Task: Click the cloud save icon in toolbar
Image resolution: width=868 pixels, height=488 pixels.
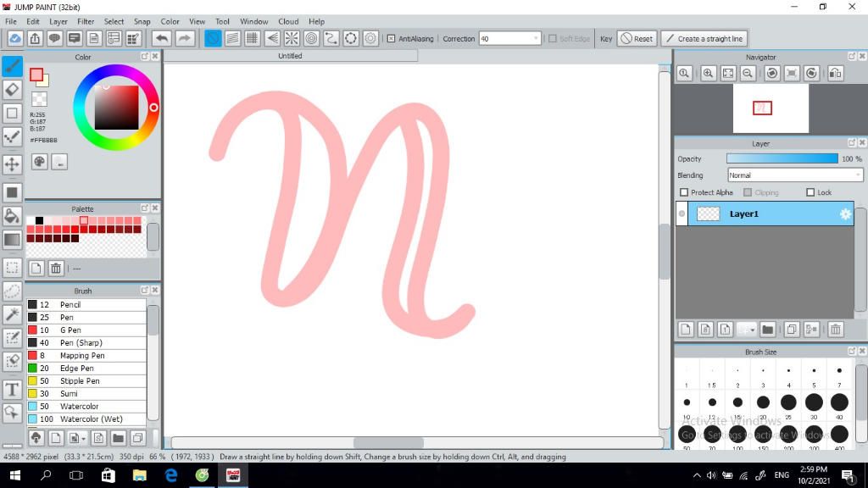Action: click(x=15, y=39)
